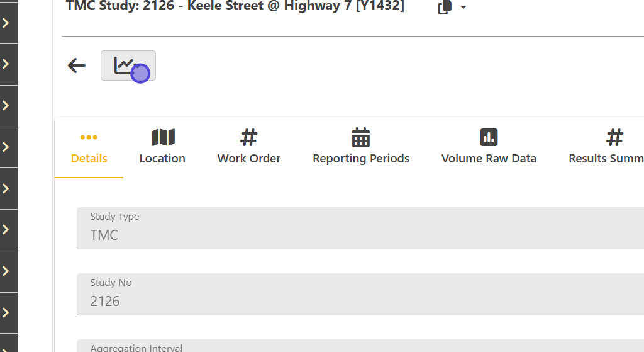
Task: Expand the third sidebar chevron from top
Action: coord(6,106)
